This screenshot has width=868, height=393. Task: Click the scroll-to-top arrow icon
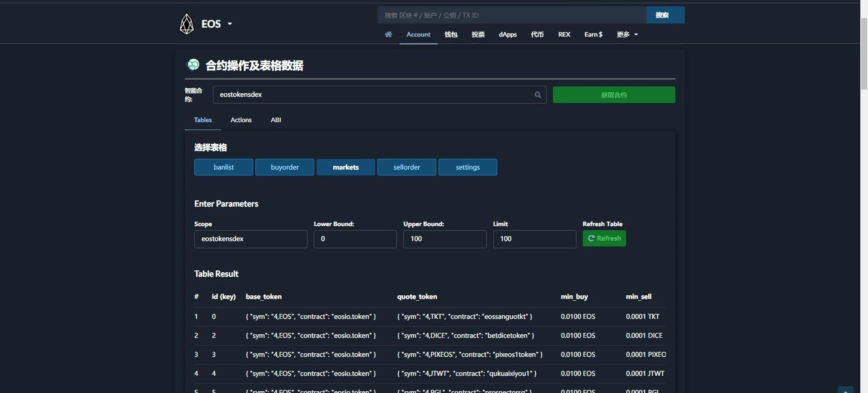[x=845, y=390]
